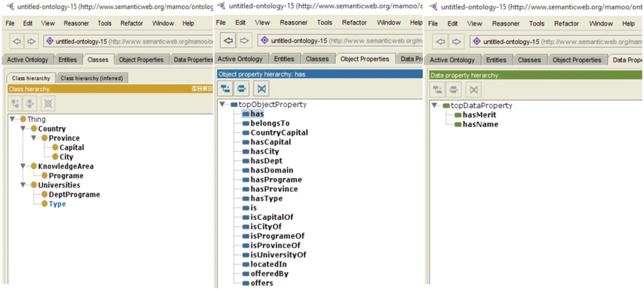
Task: Open Classes tab in Data Properties window
Action: coord(529,60)
